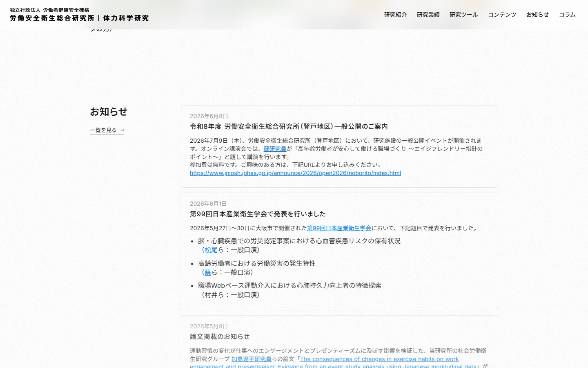Image resolution: width=588 pixels, height=368 pixels.
Task: Open the jniosh.johas.go.jp announce URL link
Action: tap(295, 173)
